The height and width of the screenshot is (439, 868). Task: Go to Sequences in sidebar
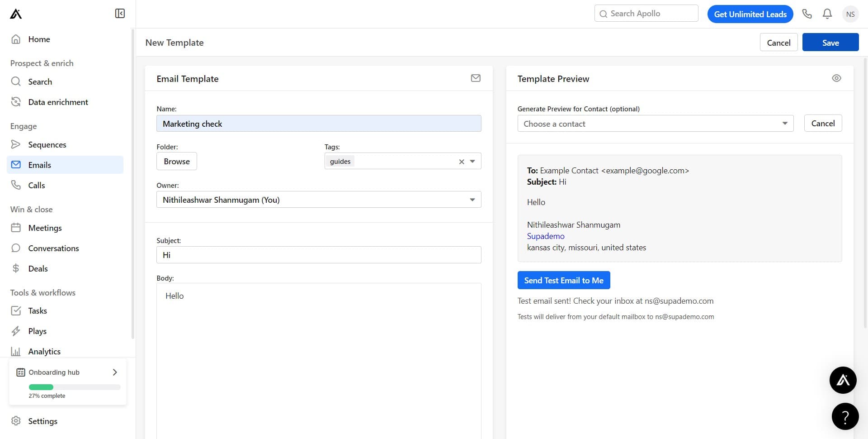click(47, 145)
